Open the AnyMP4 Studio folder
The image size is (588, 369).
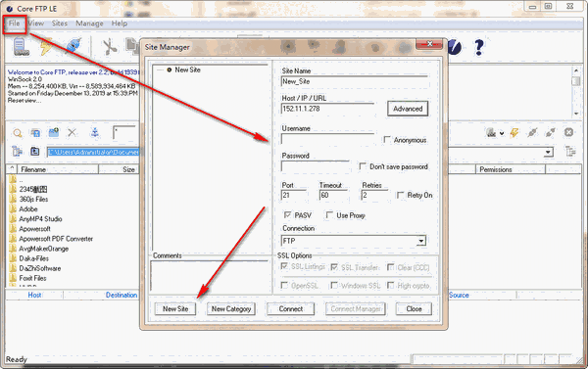(x=40, y=219)
